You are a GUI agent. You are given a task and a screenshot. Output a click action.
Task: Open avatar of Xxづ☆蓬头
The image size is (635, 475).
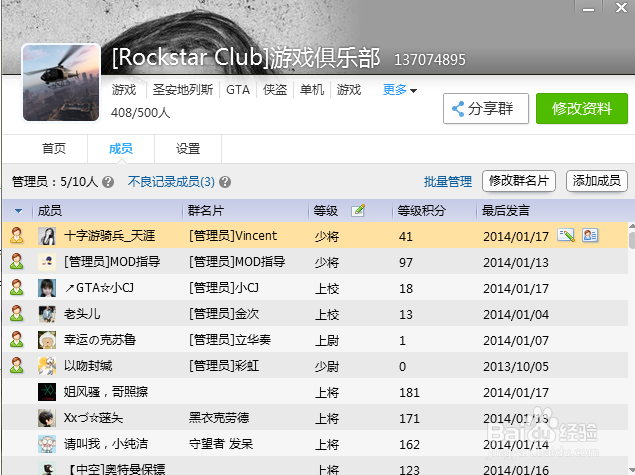(47, 418)
